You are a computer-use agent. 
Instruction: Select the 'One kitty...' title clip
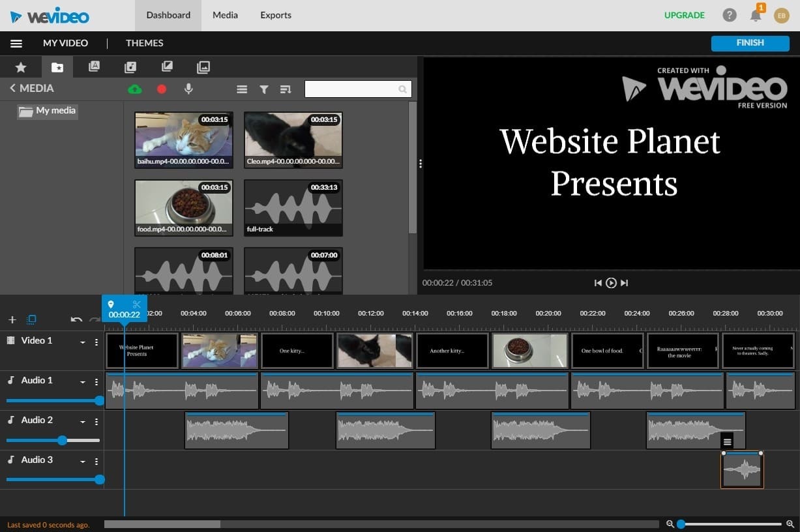tap(297, 351)
